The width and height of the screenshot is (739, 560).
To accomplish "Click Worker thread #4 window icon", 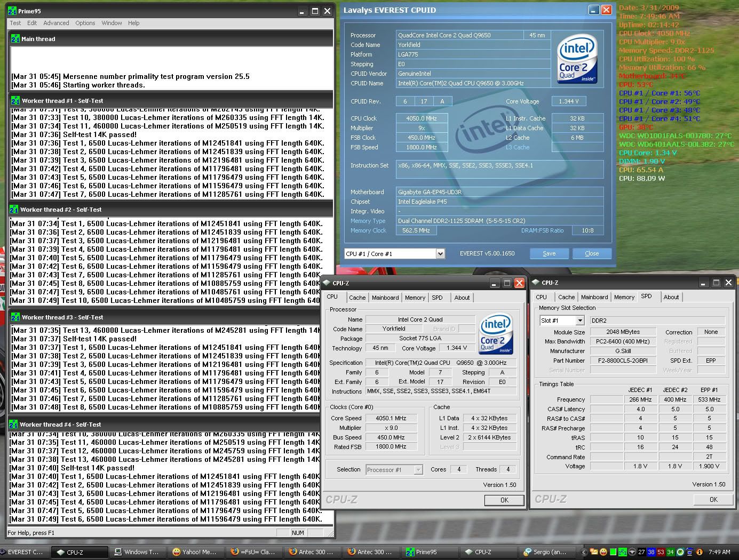I will [14, 424].
